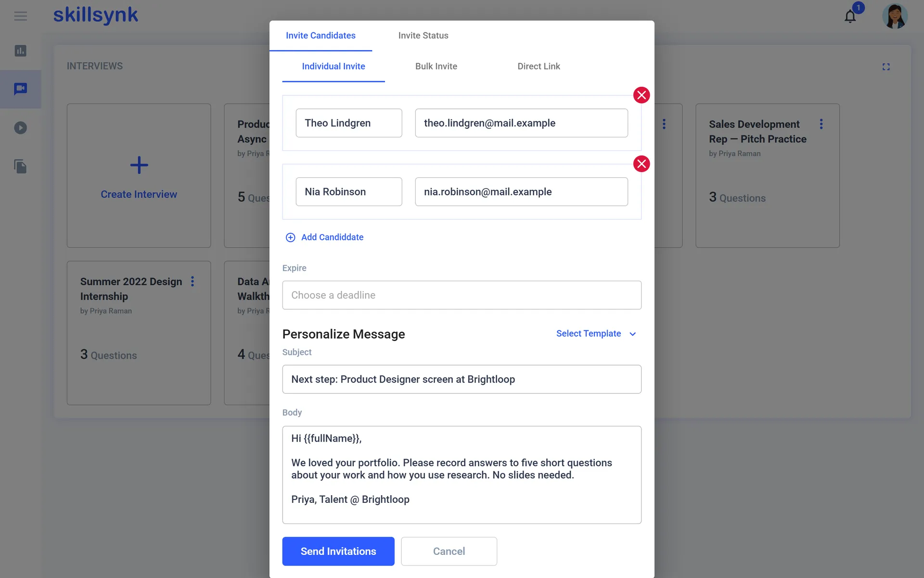The image size is (924, 578).
Task: Open the notifications bell
Action: click(850, 16)
